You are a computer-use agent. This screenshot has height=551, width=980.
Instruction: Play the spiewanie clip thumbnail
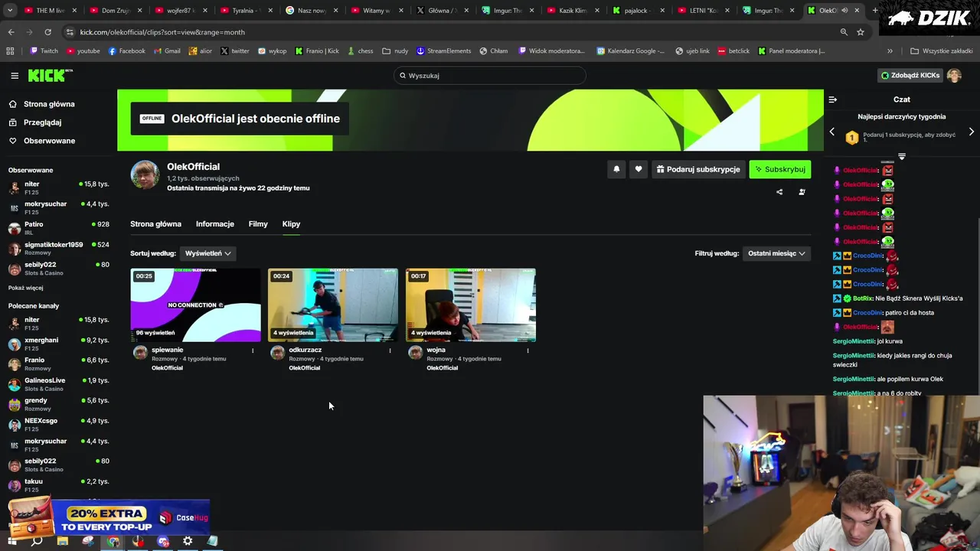(195, 305)
